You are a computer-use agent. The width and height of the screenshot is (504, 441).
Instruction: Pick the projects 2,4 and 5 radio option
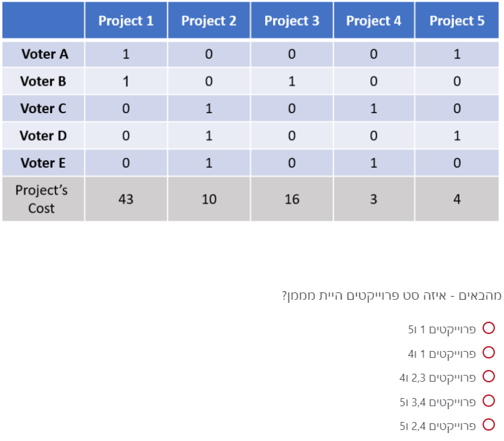coord(489,425)
